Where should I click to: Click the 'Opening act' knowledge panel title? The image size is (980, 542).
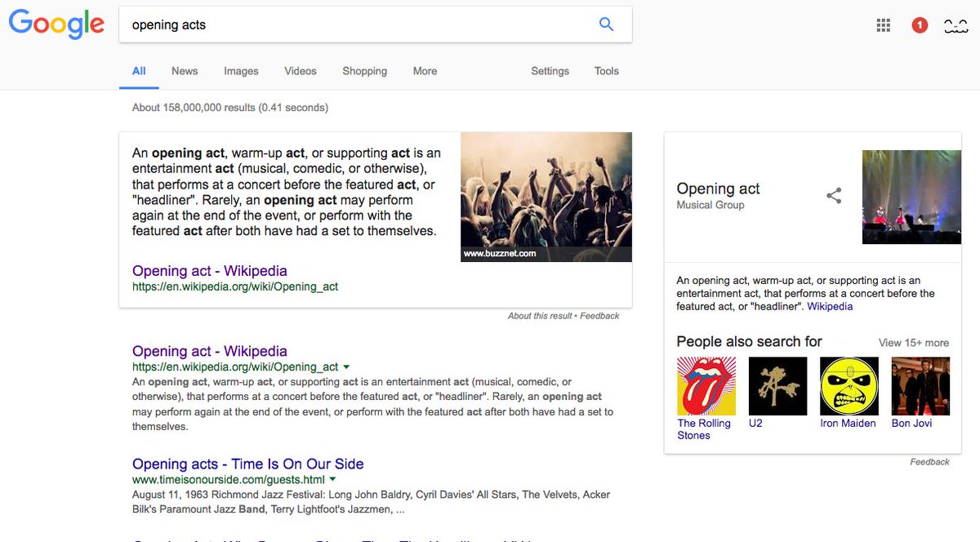pos(718,189)
